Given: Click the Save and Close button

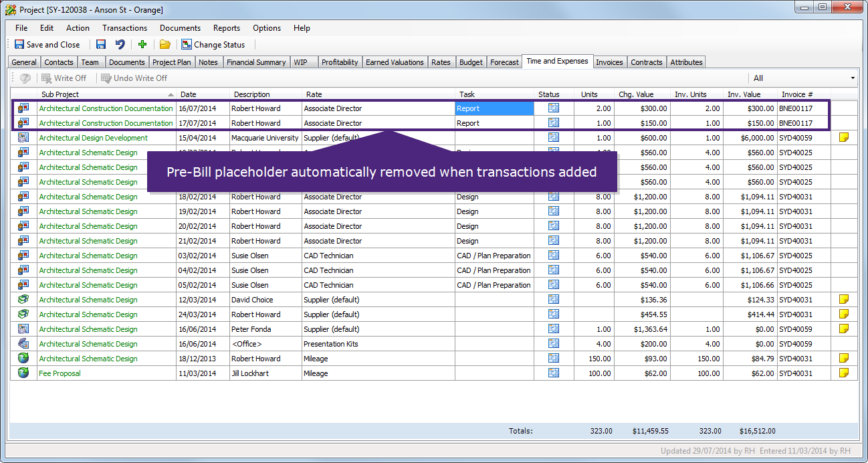Looking at the screenshot, I should tap(47, 45).
